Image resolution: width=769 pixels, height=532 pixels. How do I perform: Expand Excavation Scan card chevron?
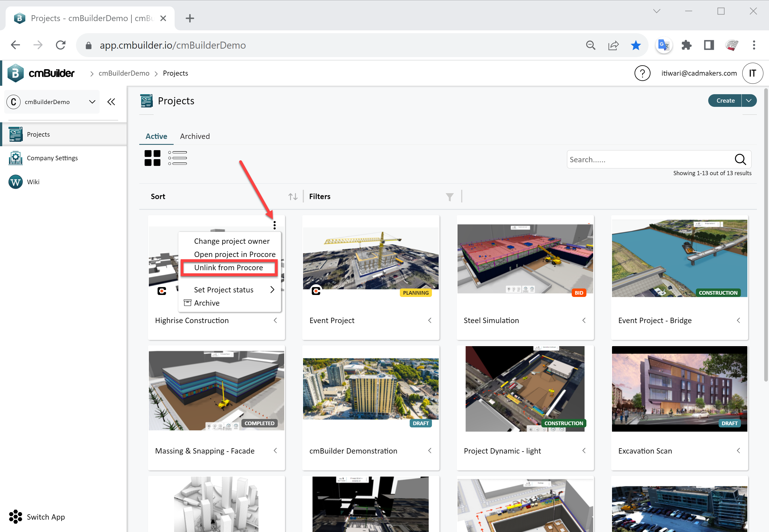point(738,450)
